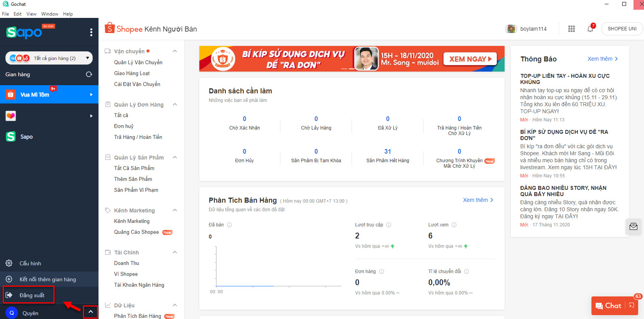Click the info icon next to Lượt xem
Image resolution: width=644 pixels, height=319 pixels.
pyautogui.click(x=454, y=225)
